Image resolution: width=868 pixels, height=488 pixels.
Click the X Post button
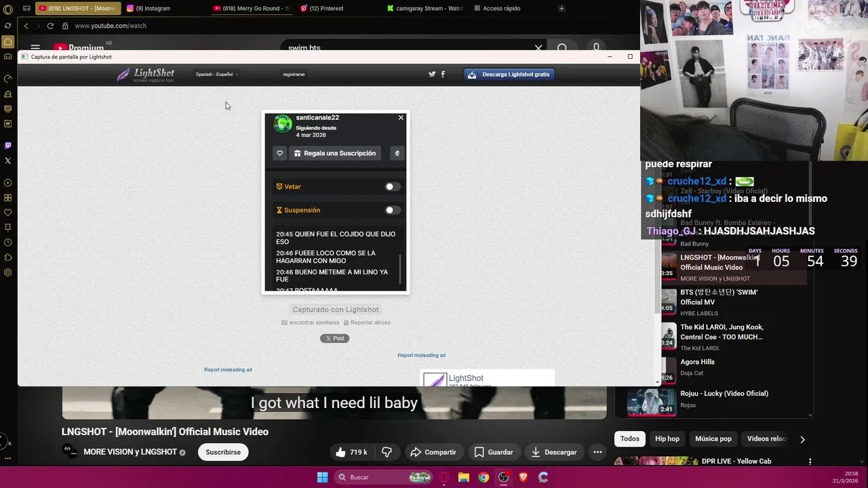334,338
